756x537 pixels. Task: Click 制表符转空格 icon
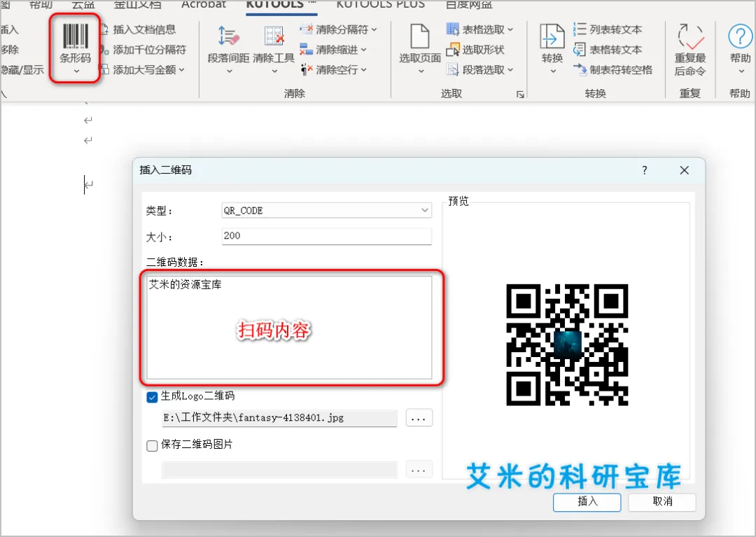pyautogui.click(x=580, y=70)
